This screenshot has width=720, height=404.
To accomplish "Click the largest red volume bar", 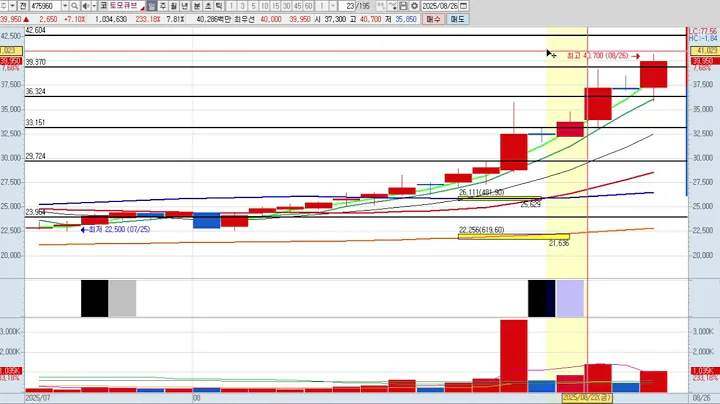I will pos(514,356).
